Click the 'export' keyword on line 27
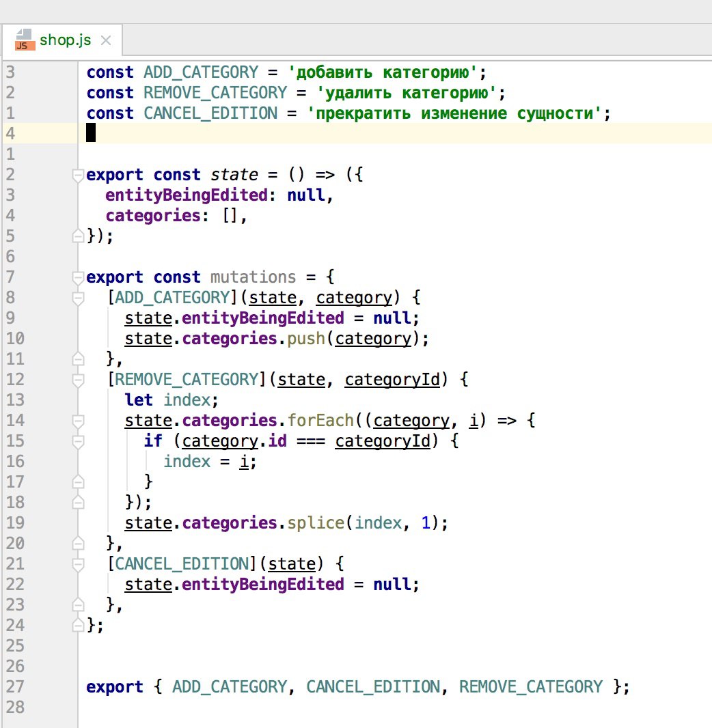 [115, 687]
